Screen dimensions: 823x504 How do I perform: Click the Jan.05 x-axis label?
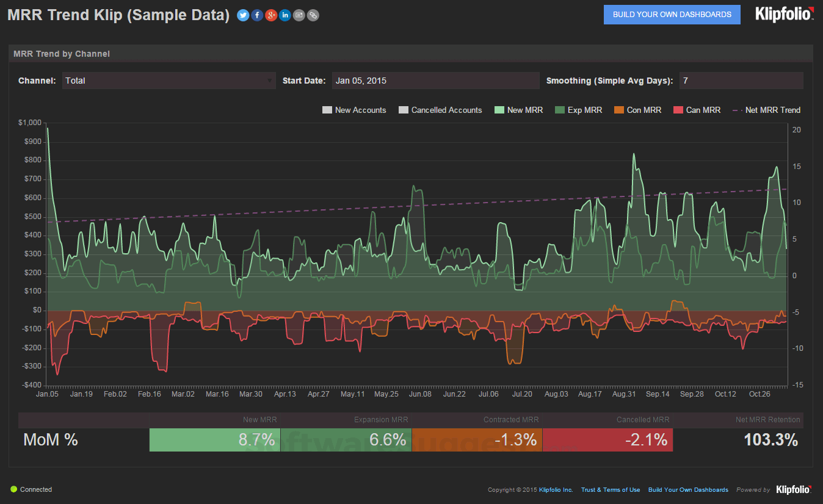pos(48,394)
